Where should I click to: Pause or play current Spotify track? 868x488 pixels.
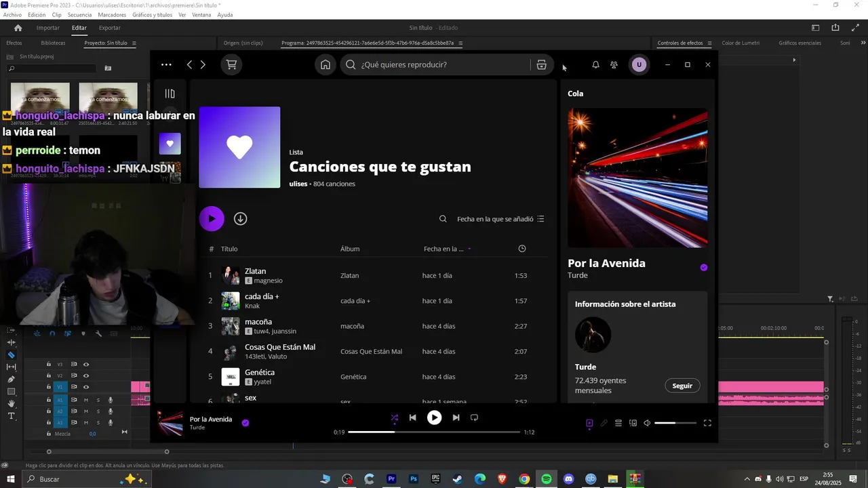click(435, 418)
